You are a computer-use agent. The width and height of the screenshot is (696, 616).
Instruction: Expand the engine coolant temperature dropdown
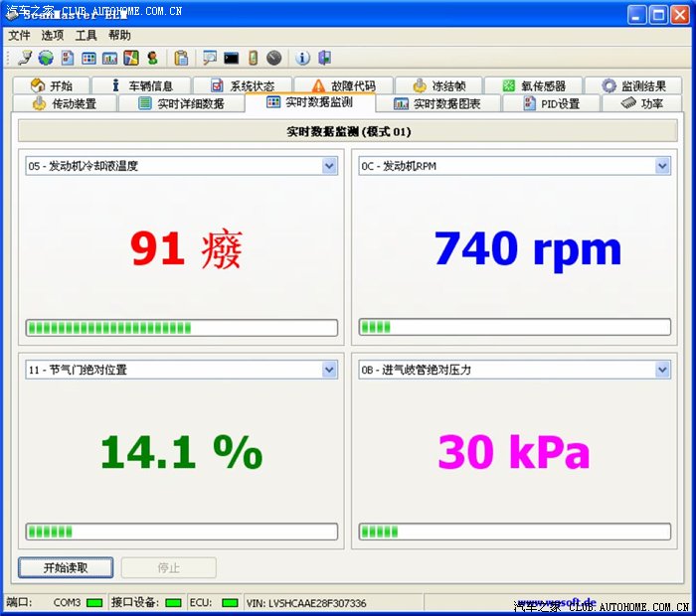pyautogui.click(x=330, y=166)
